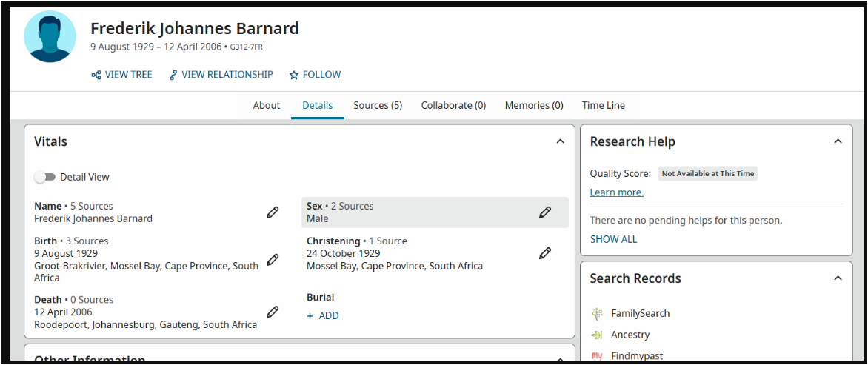Open View Relationship link
This screenshot has width=868, height=365.
point(221,75)
